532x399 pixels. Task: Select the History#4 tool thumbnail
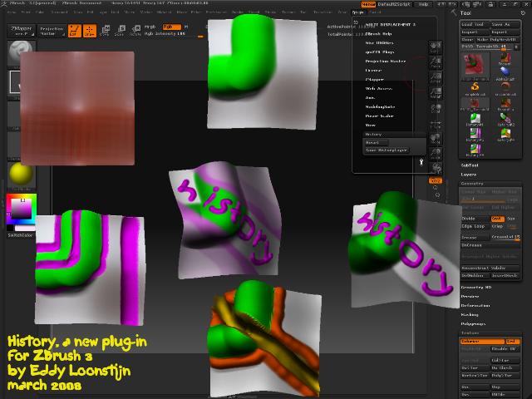[505, 135]
